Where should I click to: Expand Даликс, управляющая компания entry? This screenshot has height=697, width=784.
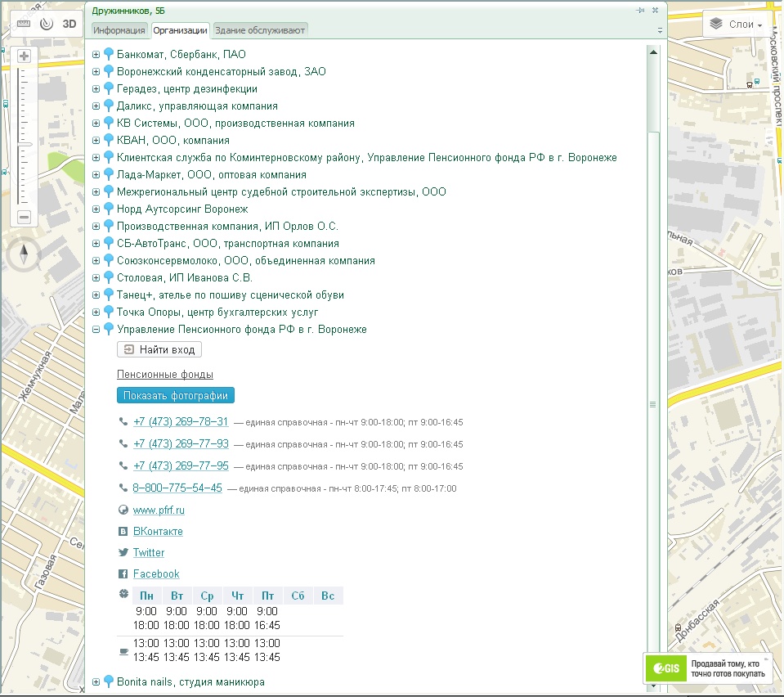coord(96,106)
